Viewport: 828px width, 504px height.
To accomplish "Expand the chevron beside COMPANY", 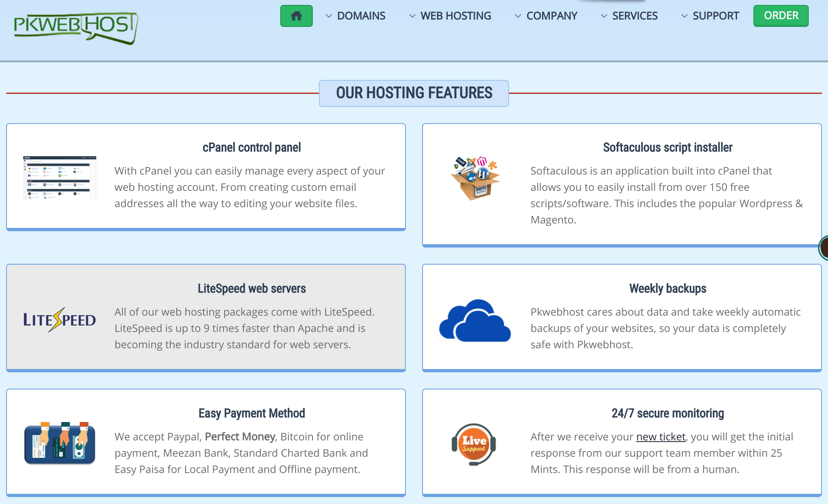I will click(518, 16).
